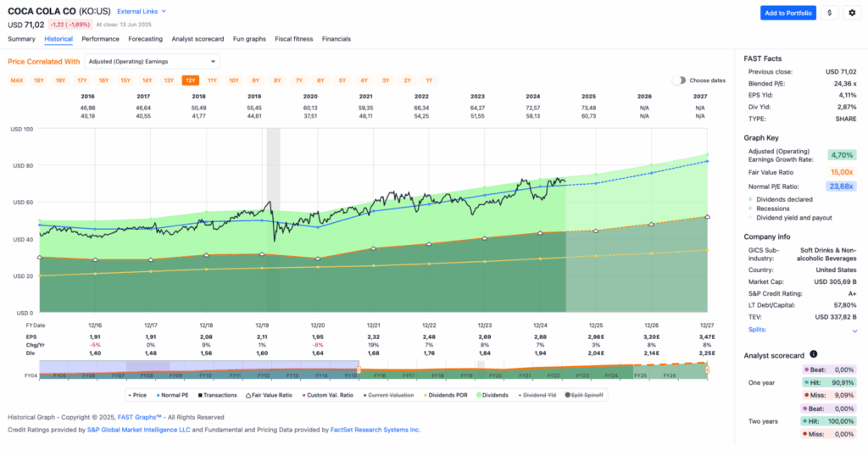Viewport: 868px width, 456px height.
Task: Click FY10 on the overview timeline
Action: [205, 375]
